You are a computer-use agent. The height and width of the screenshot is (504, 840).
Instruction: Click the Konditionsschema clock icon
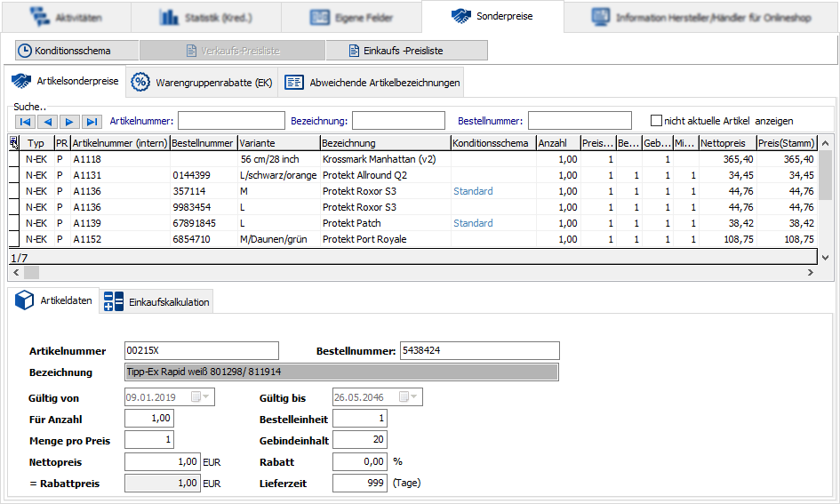point(25,51)
